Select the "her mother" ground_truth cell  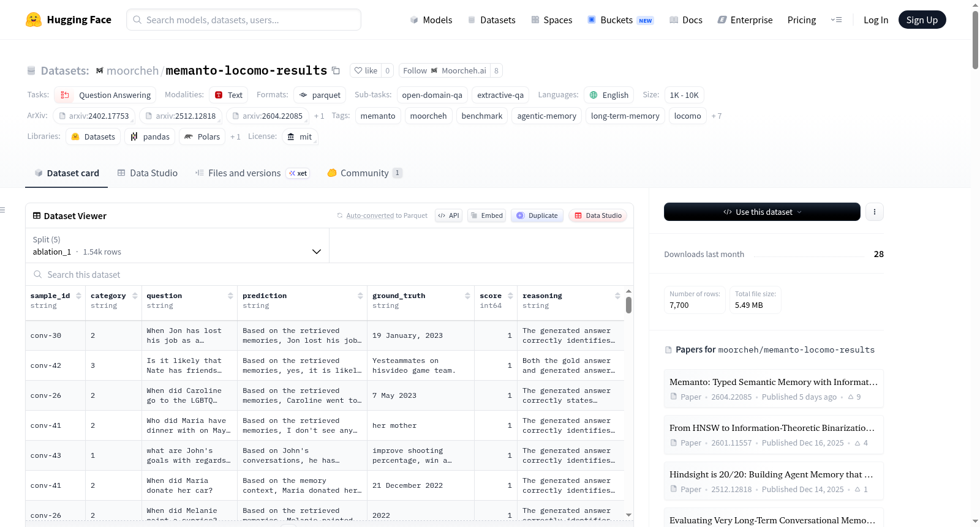[x=421, y=425]
